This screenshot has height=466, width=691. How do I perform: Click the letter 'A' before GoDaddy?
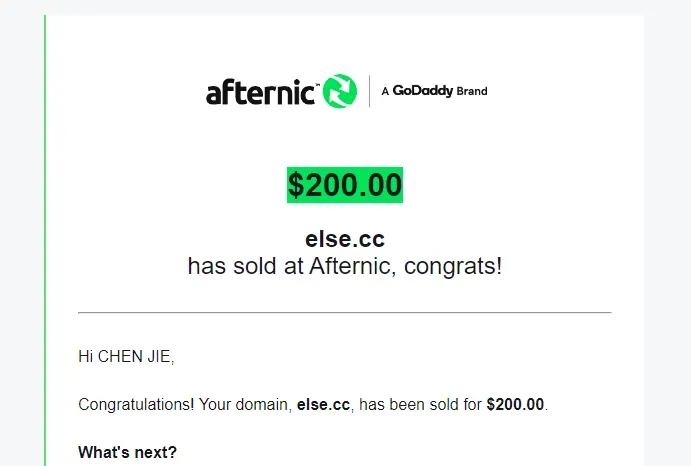click(385, 91)
